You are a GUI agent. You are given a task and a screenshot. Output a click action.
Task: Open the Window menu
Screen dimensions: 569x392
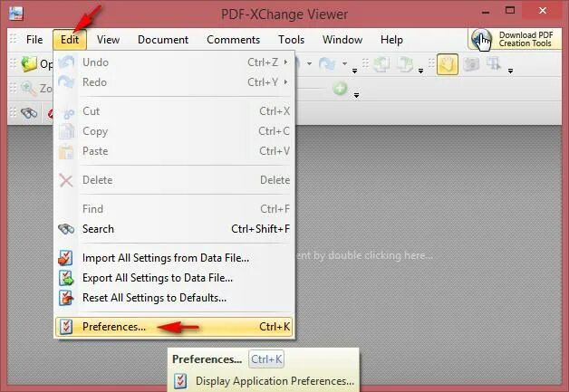point(342,40)
